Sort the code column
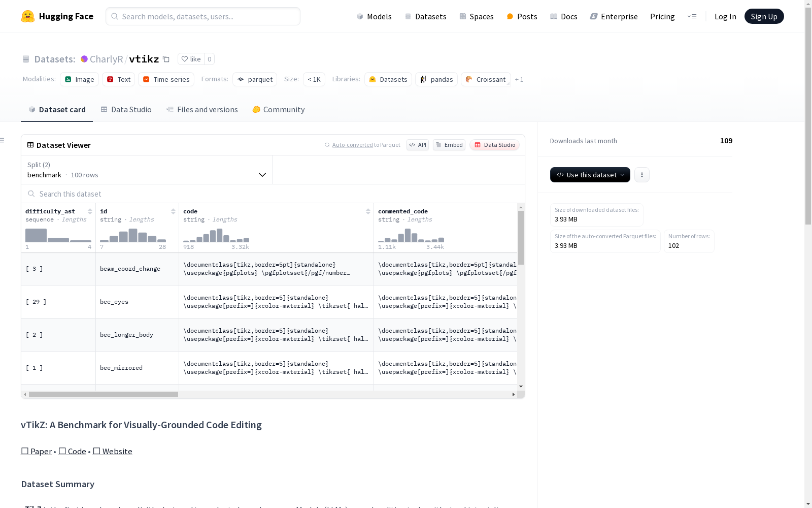 pyautogui.click(x=368, y=211)
